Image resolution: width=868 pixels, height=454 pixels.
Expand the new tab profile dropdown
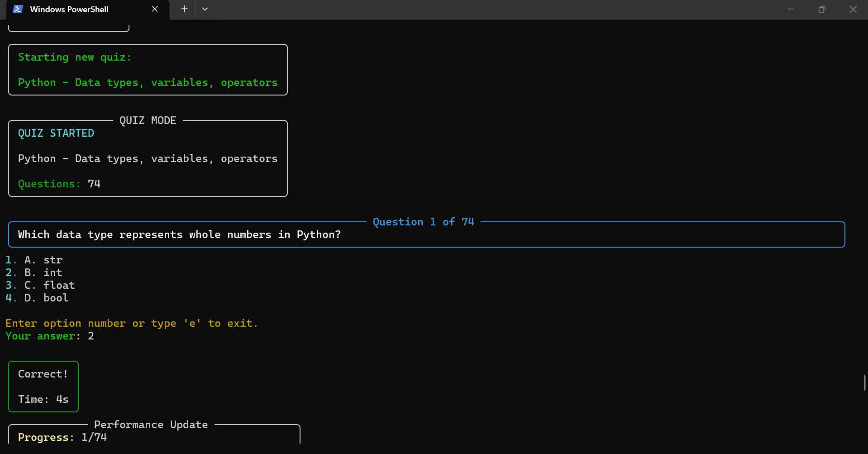tap(205, 9)
